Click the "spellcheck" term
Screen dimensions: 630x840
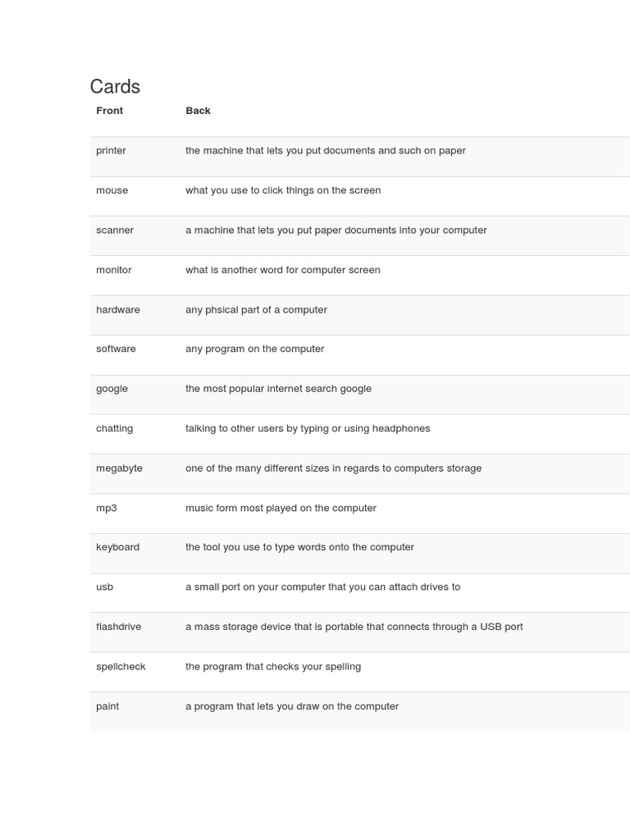pyautogui.click(x=121, y=667)
